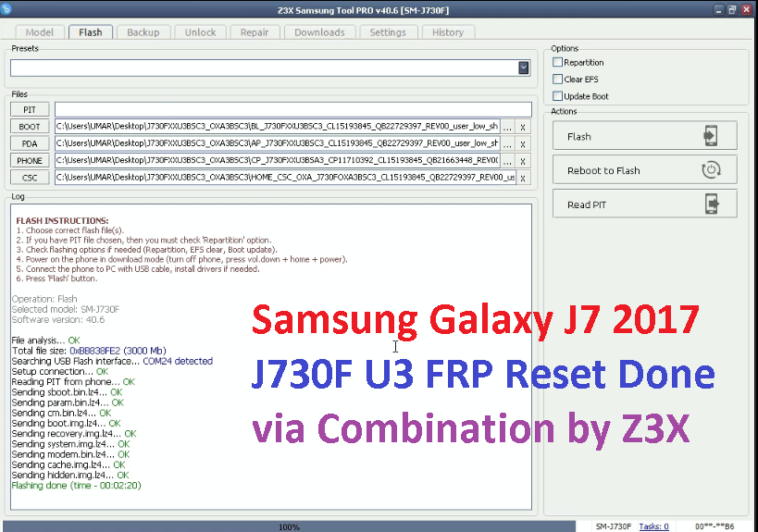Enable the Repartition checkbox
This screenshot has height=532, width=758.
[x=558, y=62]
